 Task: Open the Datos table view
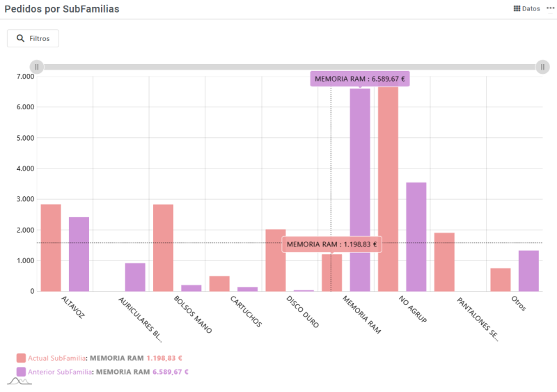tap(526, 9)
